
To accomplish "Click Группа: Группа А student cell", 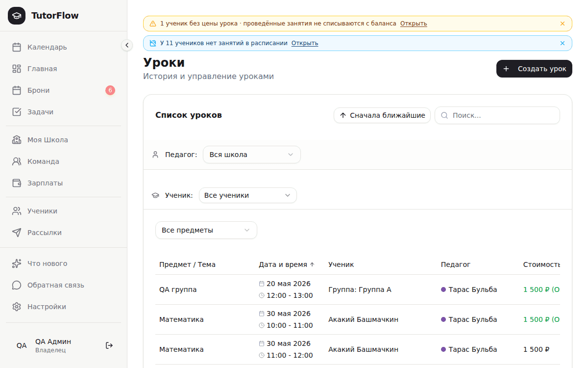I will pyautogui.click(x=360, y=289).
